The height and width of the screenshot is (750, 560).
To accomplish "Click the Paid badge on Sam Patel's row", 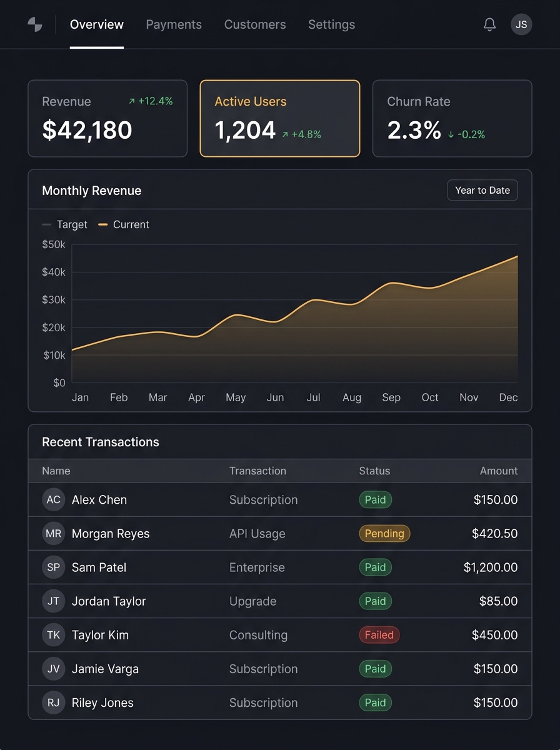I will coord(375,567).
